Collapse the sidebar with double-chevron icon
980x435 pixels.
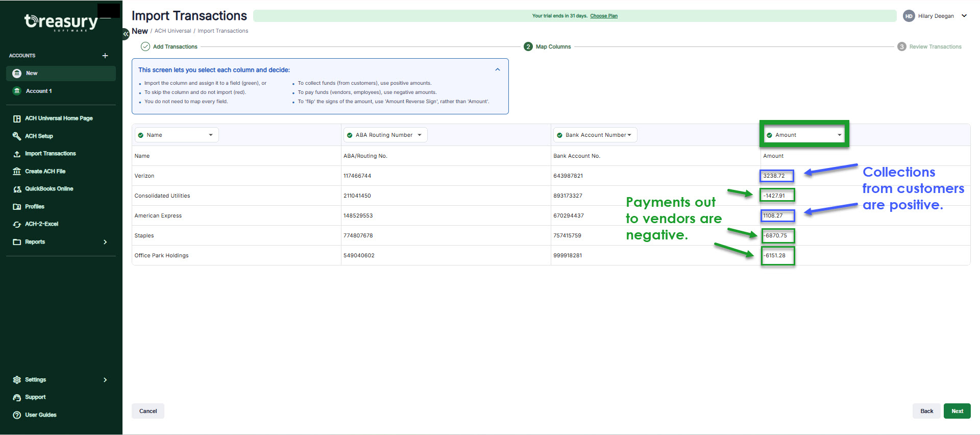click(126, 34)
